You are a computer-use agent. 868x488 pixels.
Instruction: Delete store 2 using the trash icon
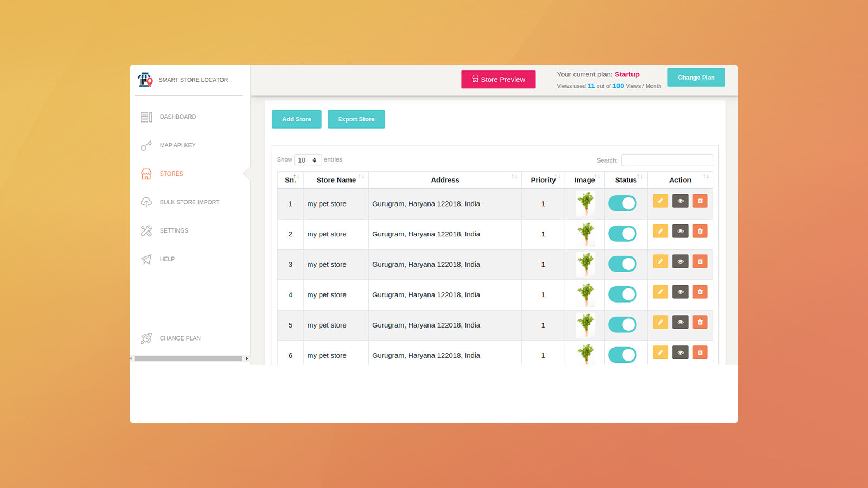700,231
